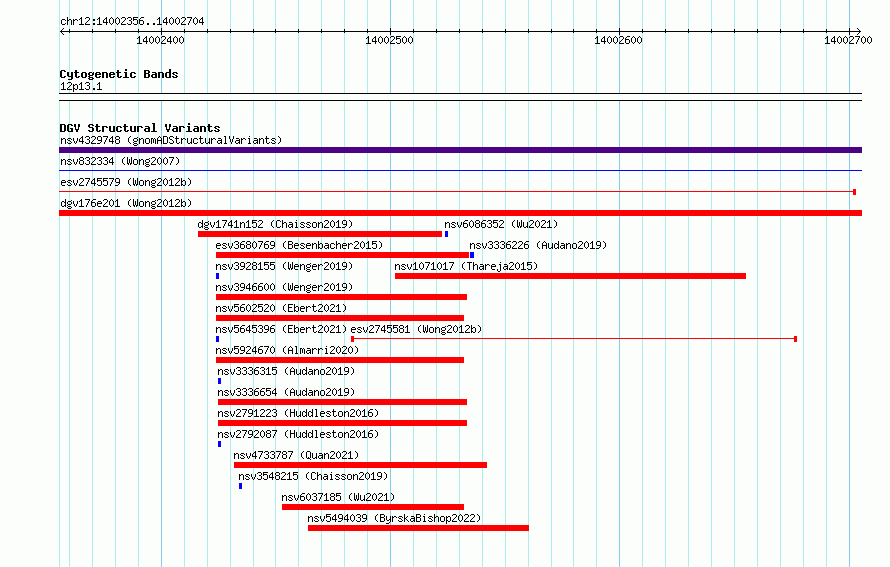Open nsv3336654 (Audano2019) label

tap(286, 392)
